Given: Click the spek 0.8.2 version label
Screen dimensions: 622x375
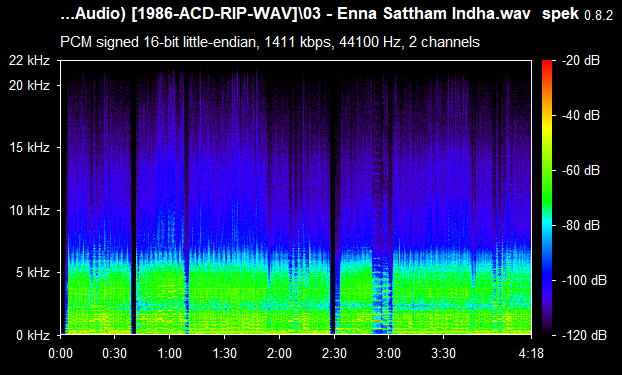Looking at the screenshot, I should point(577,14).
